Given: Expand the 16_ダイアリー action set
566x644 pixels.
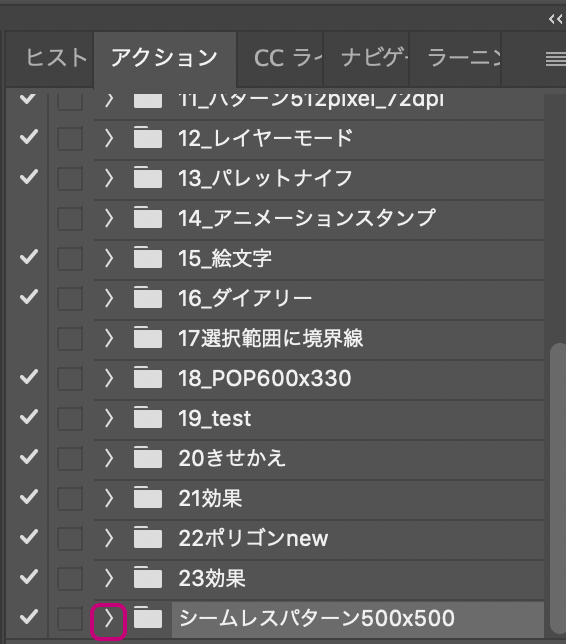Looking at the screenshot, I should (x=108, y=298).
